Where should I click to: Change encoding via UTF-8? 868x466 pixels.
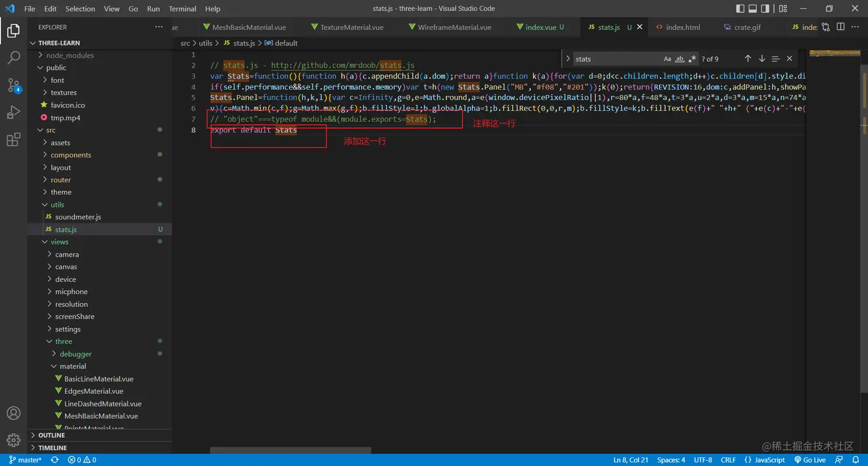703,460
